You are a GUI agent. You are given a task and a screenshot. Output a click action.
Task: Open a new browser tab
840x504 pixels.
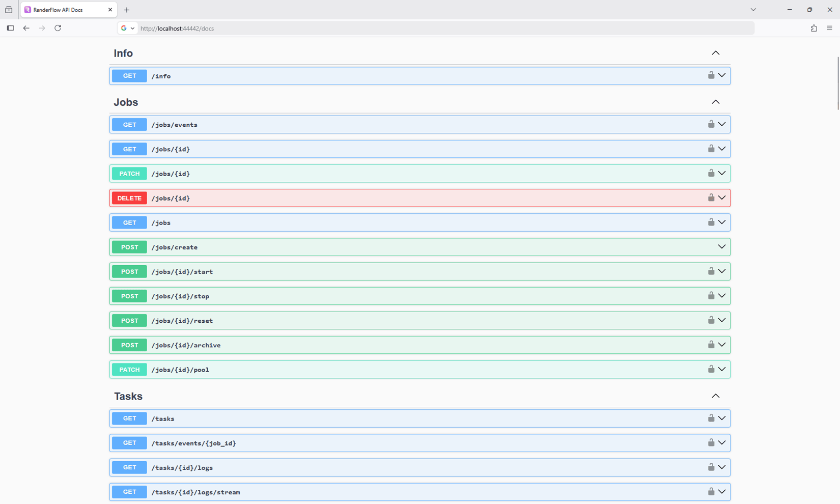pos(127,10)
